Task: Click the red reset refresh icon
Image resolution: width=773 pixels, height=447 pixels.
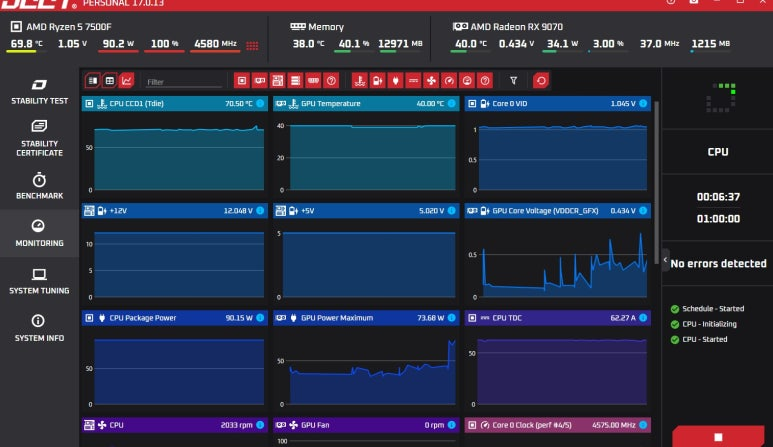Action: [541, 81]
